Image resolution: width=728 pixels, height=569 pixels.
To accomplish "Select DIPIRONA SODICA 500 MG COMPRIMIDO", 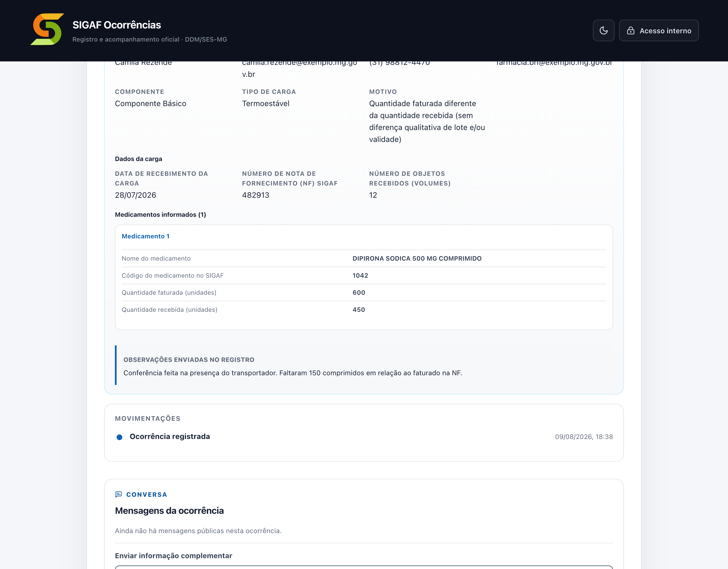I will coord(417,259).
